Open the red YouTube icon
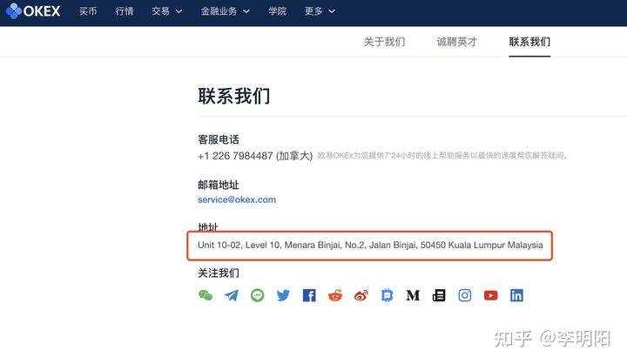The image size is (627, 364). pos(490,295)
